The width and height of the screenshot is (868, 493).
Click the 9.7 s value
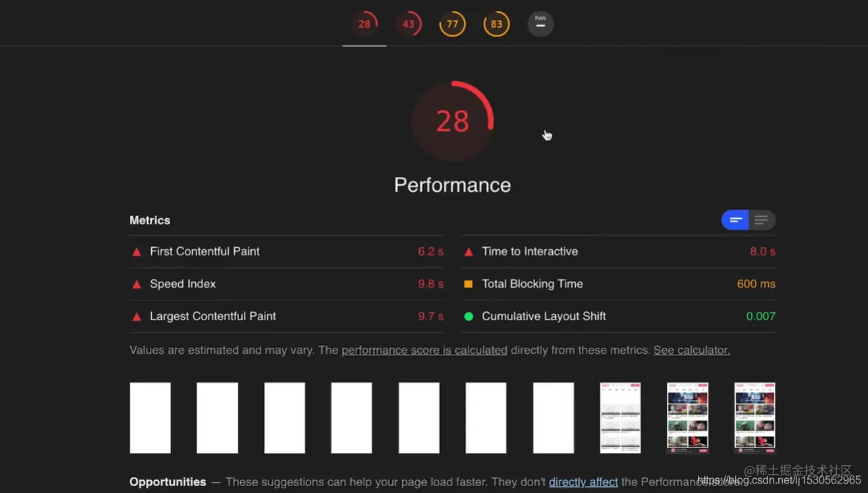click(431, 316)
